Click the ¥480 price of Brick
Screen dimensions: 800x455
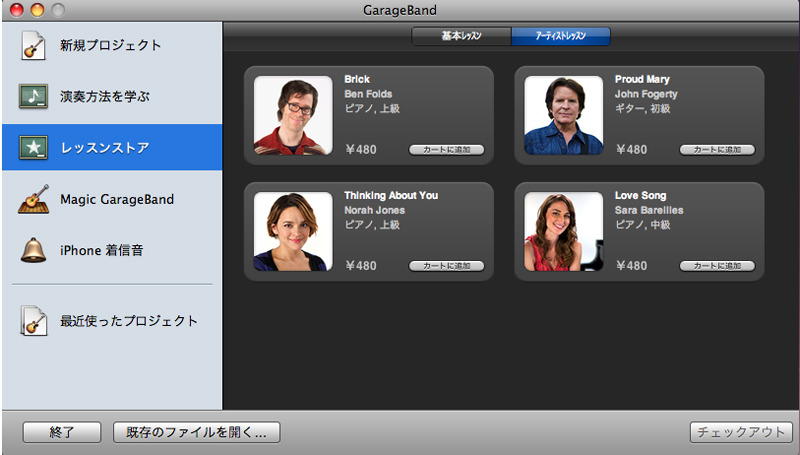[361, 149]
